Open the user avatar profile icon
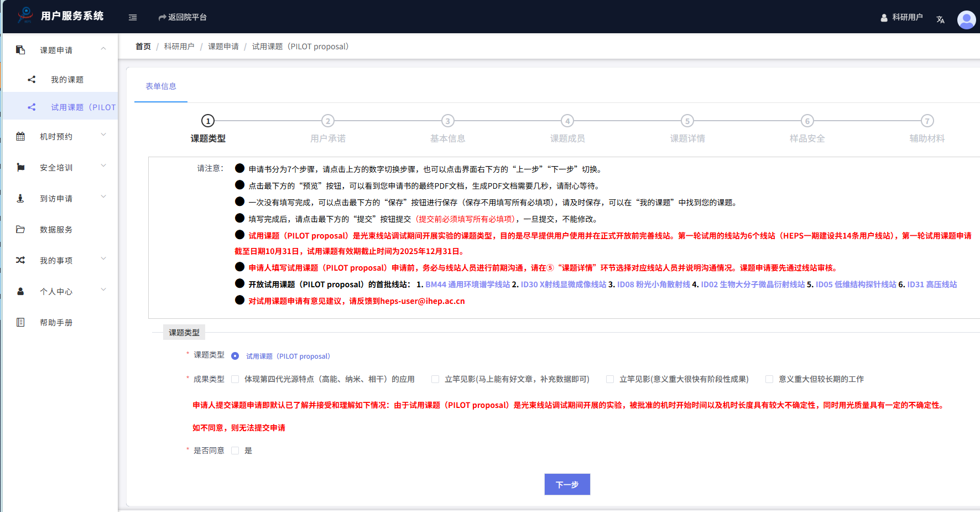Screen dimensions: 980x512 pyautogui.click(x=966, y=19)
